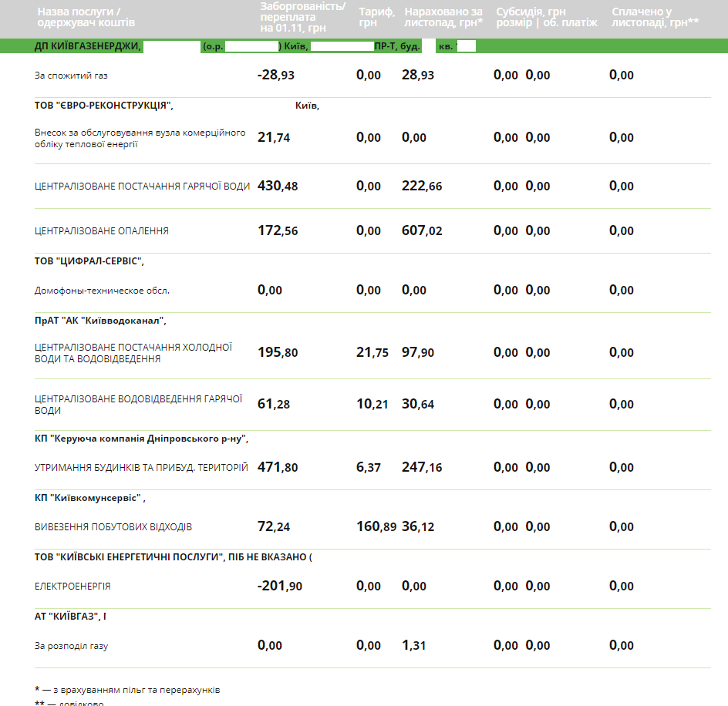This screenshot has height=706, width=728.
Task: Click the 'За спожитий газ' service
Action: click(x=71, y=76)
